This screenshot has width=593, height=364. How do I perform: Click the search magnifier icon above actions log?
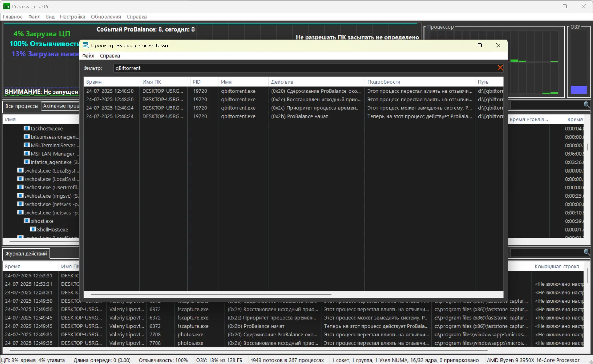(x=587, y=252)
